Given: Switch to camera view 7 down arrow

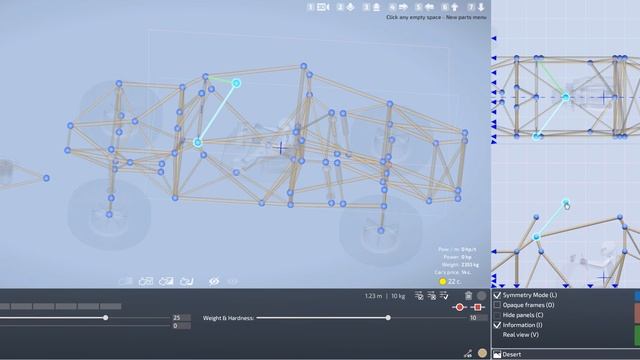Looking at the screenshot, I should (481, 7).
